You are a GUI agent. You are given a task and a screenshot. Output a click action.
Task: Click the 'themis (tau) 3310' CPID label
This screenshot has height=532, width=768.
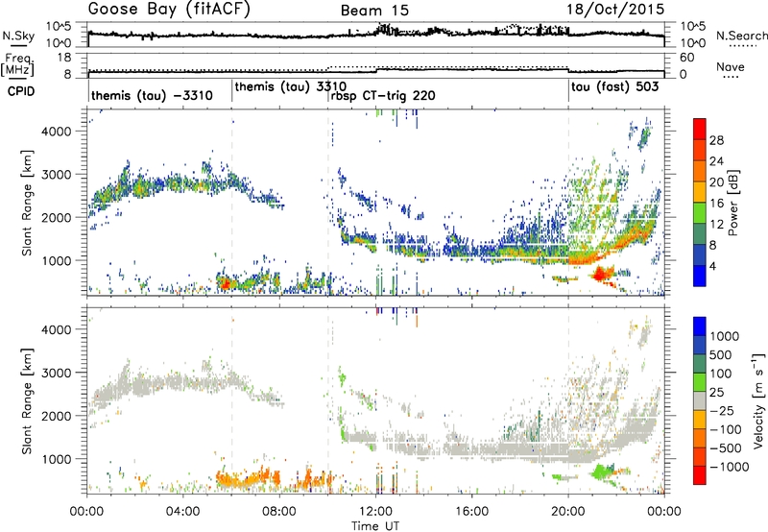pos(291,87)
